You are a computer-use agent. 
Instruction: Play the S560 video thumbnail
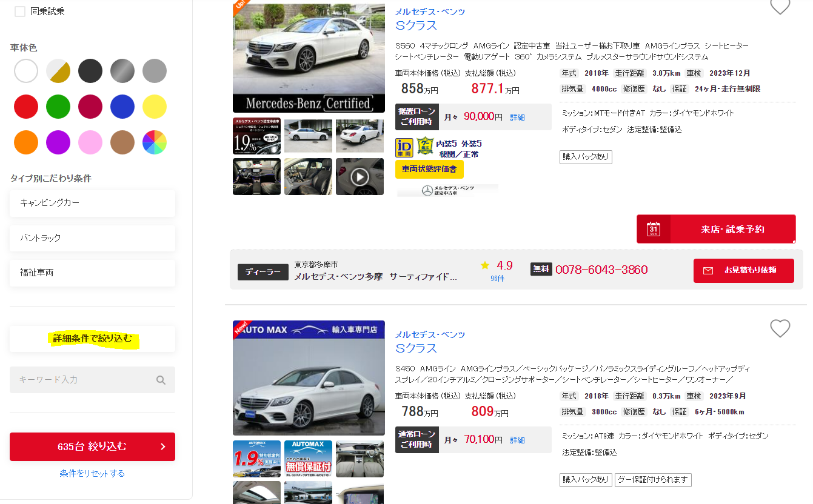tap(360, 176)
